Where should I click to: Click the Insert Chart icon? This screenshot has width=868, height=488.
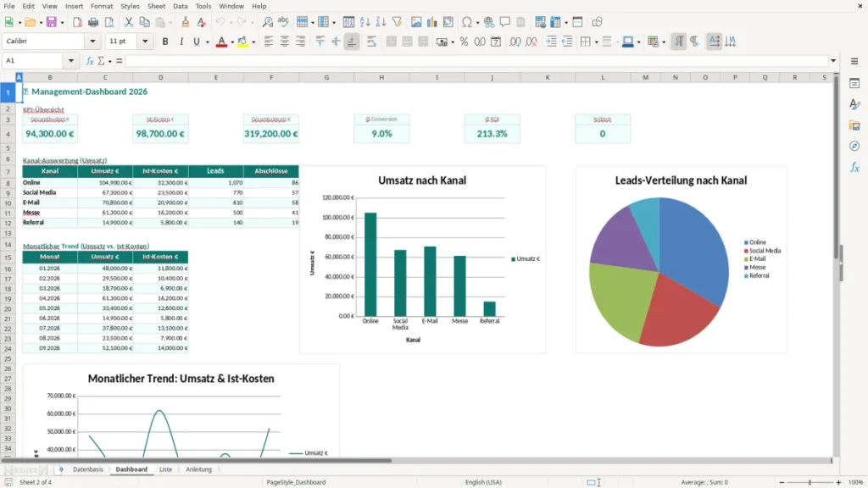[x=432, y=22]
